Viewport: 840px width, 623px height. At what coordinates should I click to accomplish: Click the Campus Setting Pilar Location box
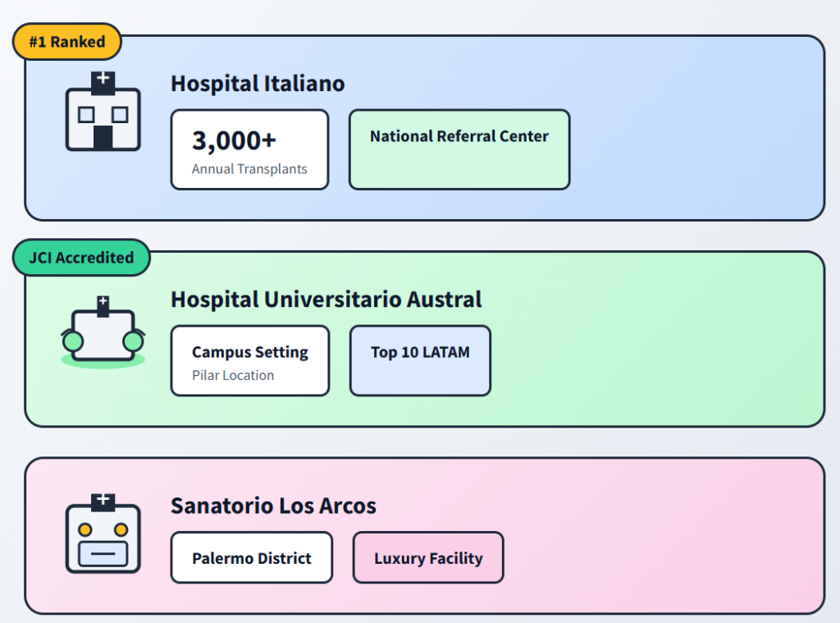point(249,361)
